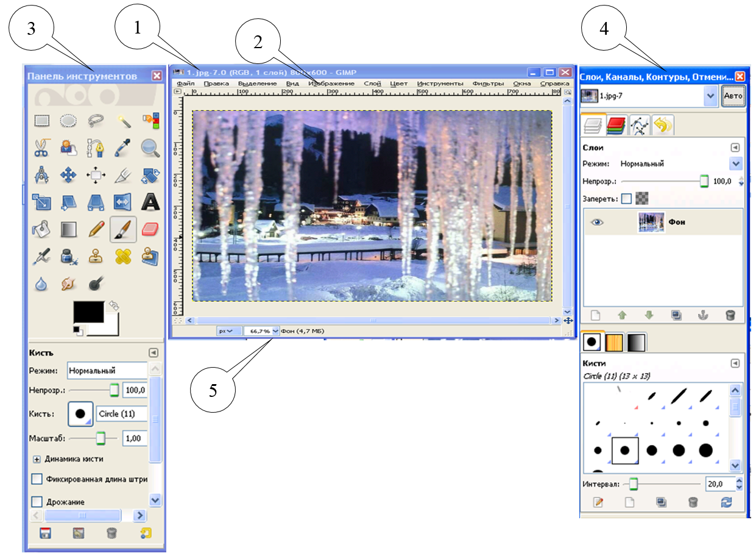The height and width of the screenshot is (553, 756).
Task: Activate the Fuzzy Select magic wand tool
Action: point(124,120)
